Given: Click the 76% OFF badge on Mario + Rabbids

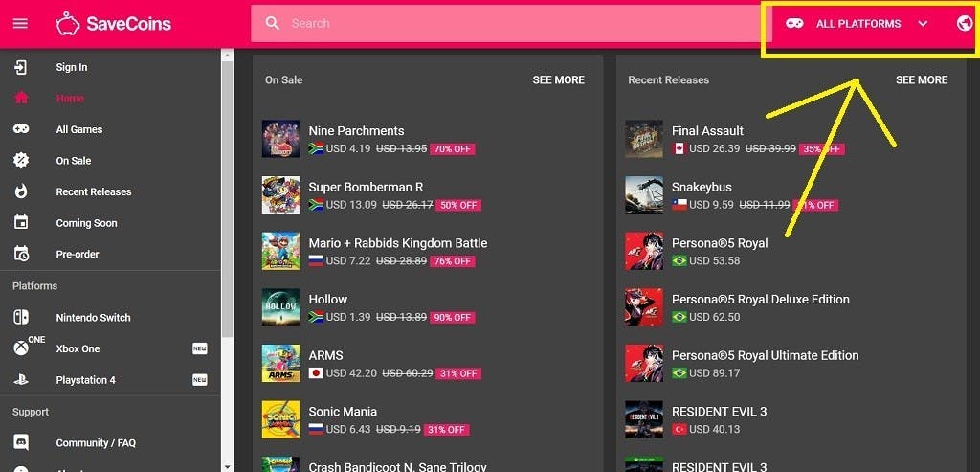Looking at the screenshot, I should (x=452, y=261).
